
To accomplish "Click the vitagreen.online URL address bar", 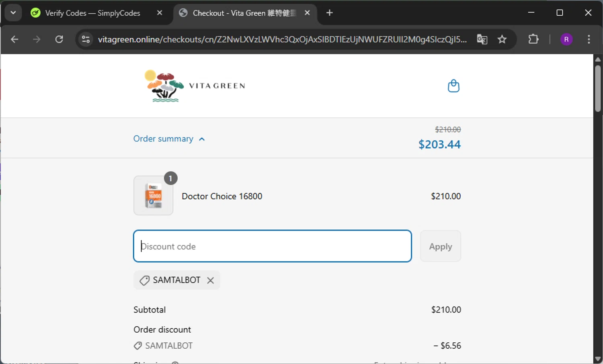I will pos(282,39).
